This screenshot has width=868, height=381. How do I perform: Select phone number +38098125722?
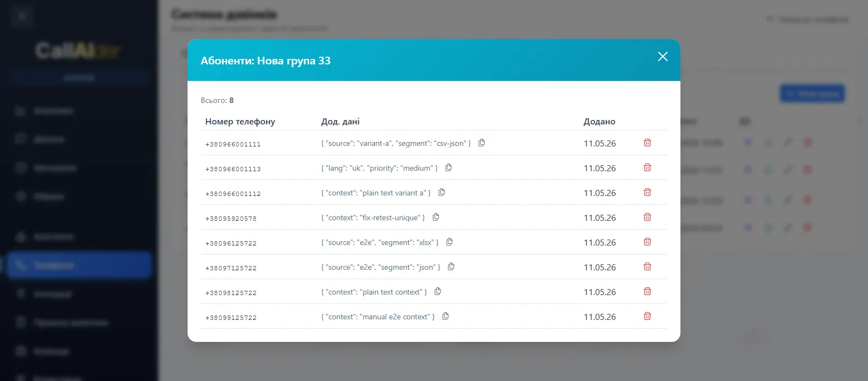(230, 293)
